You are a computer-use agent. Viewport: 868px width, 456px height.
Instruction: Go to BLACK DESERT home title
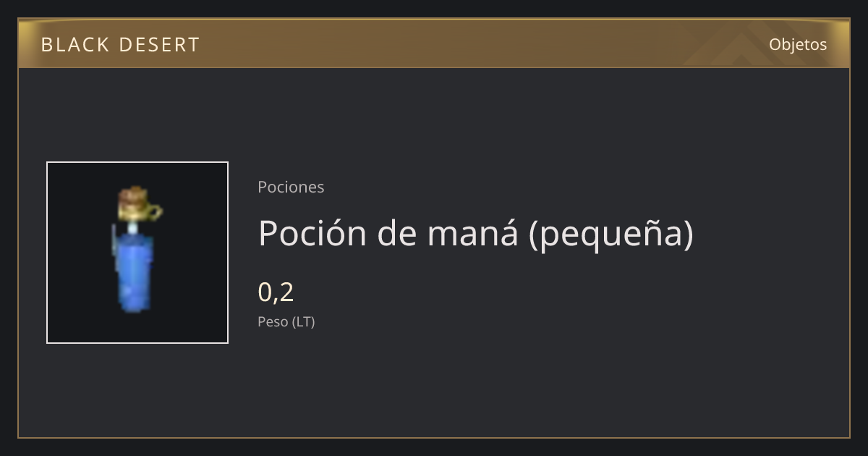(120, 45)
